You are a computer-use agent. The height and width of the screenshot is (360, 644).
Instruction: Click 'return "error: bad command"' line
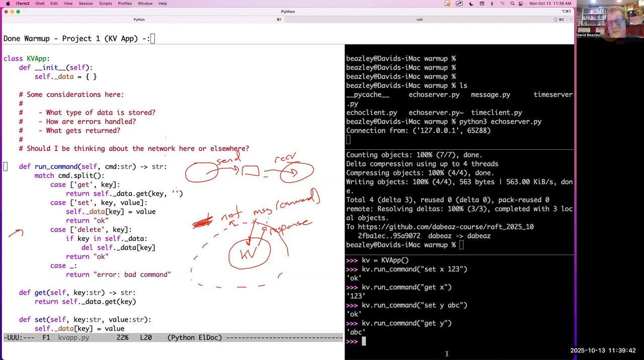point(118,275)
